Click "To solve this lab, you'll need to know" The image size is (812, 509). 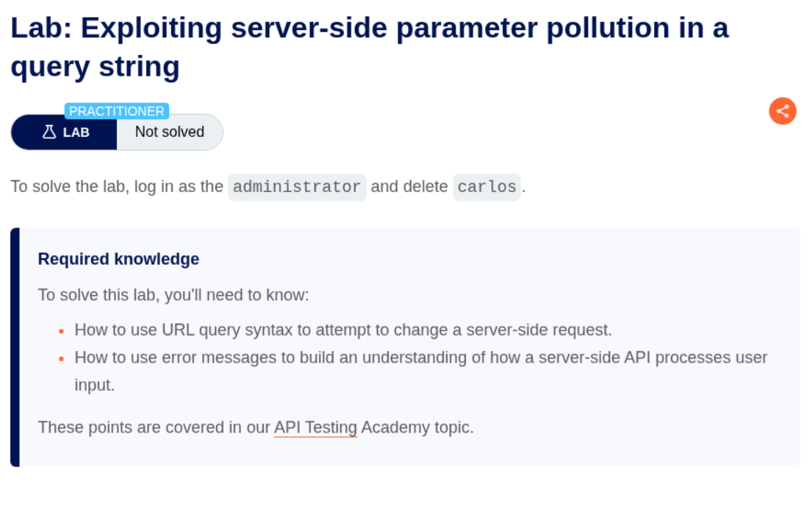[173, 295]
